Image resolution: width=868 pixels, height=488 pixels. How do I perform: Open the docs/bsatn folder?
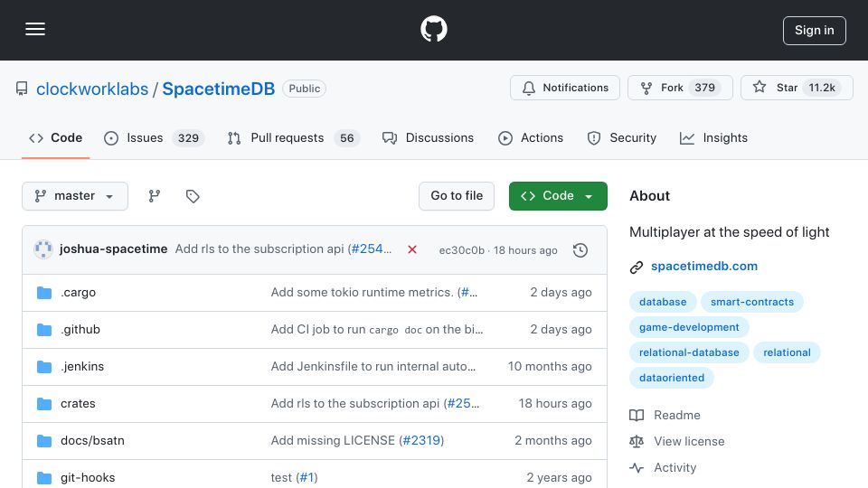coord(92,441)
